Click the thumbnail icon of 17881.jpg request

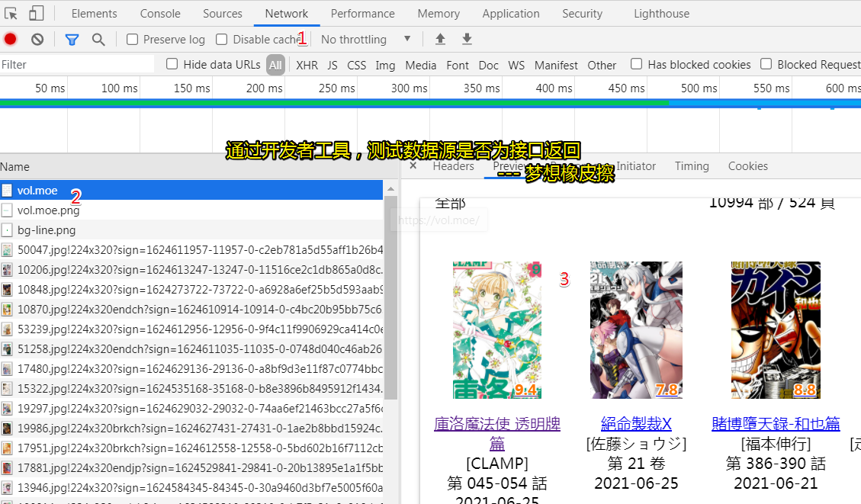coord(7,467)
